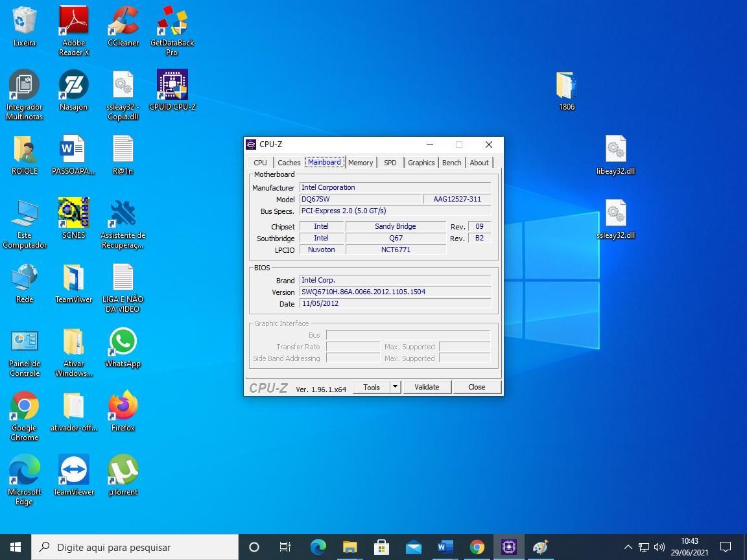Click the BIOS date 11/05/2012 field

tap(395, 303)
